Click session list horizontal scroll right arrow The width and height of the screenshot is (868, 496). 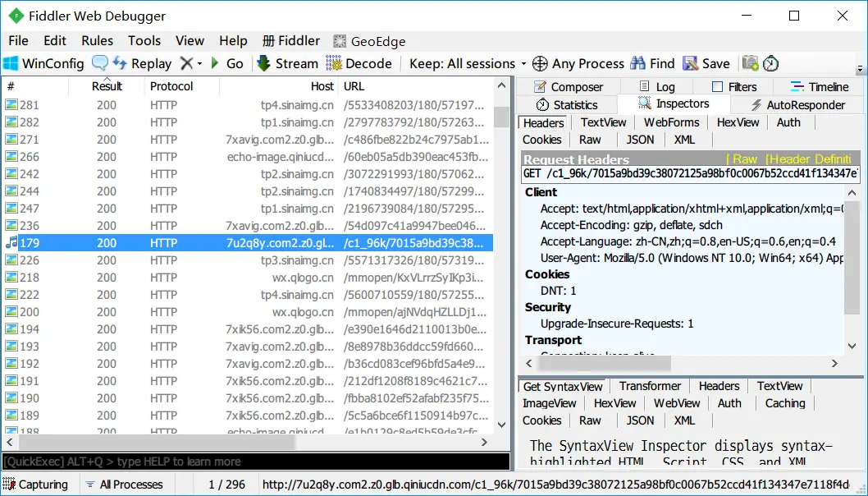pos(484,443)
